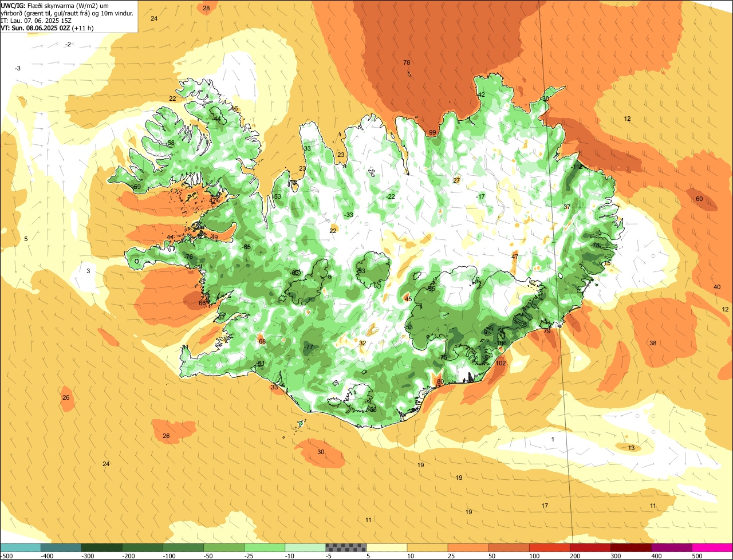Click the value 42 on the northeast peninsula
Image resolution: width=733 pixels, height=560 pixels.
pyautogui.click(x=481, y=95)
